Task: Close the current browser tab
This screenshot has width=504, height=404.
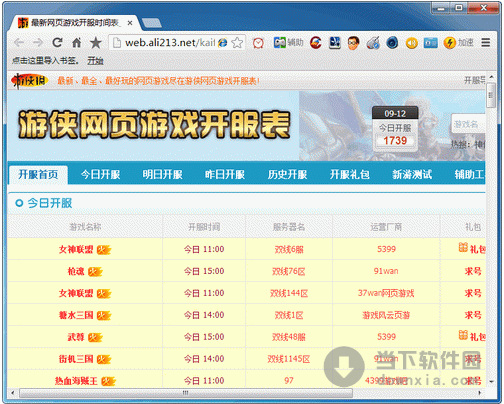Action: (130, 23)
